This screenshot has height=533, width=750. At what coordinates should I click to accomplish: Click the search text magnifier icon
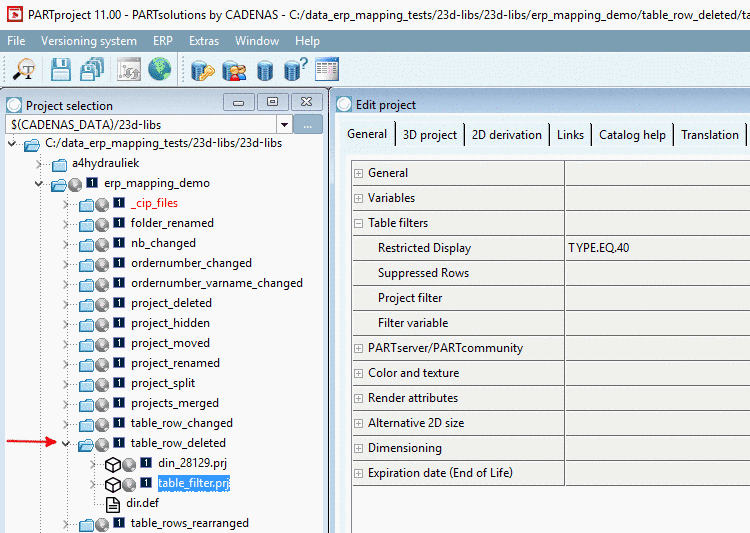click(23, 69)
